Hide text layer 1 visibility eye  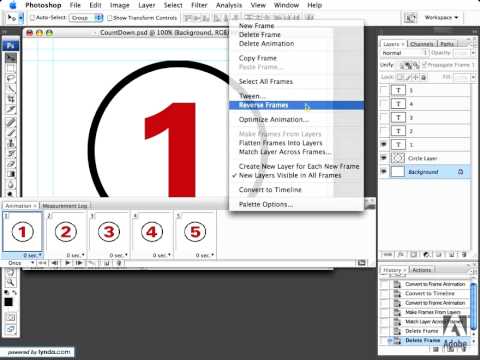[x=384, y=144]
